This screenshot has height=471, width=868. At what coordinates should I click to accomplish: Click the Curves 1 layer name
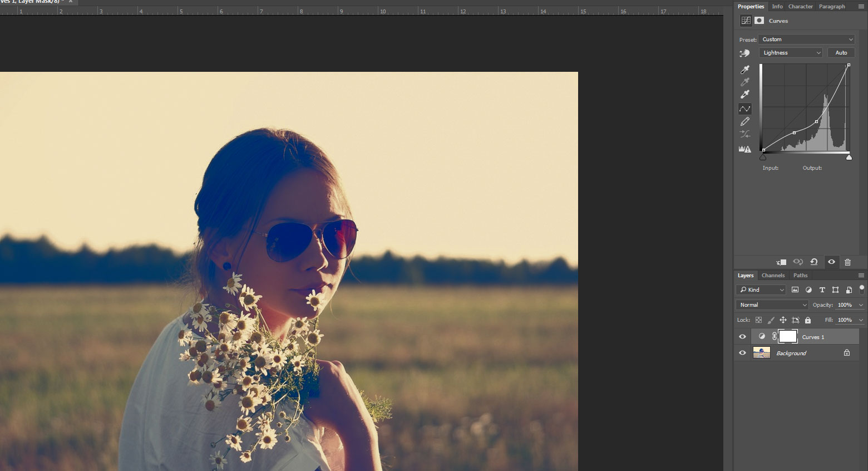[x=813, y=337]
